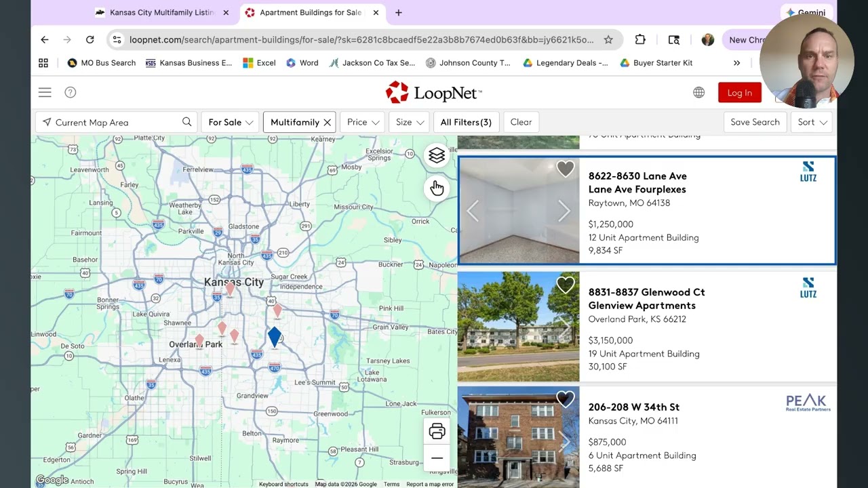Viewport: 868px width, 488px height.
Task: Open the LoopNet hamburger menu
Action: [x=45, y=92]
